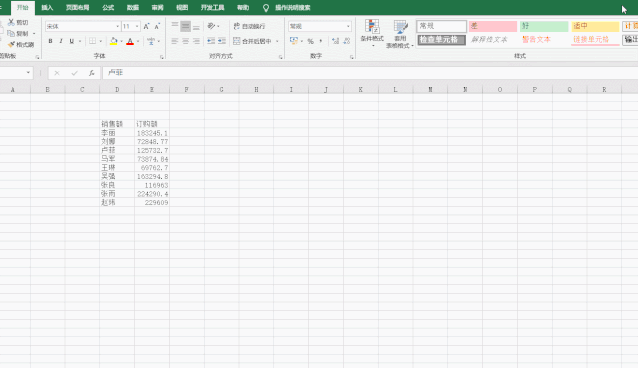Decrease decimal places icon
The image size is (638, 368).
coord(347,41)
